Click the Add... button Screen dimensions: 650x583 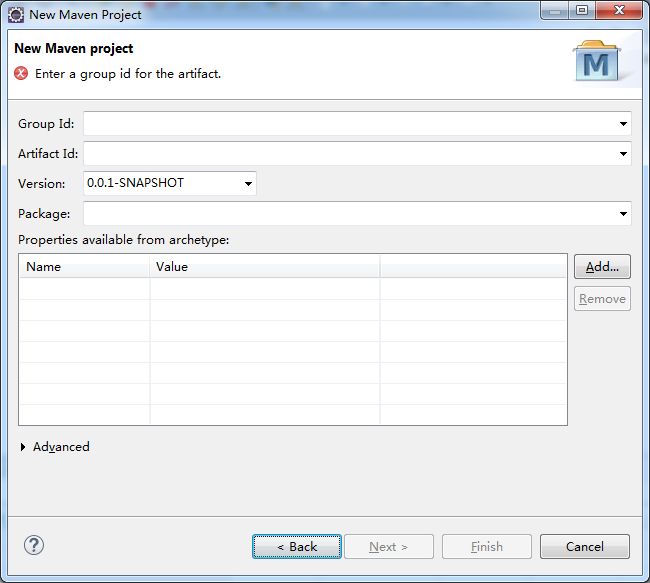point(602,267)
